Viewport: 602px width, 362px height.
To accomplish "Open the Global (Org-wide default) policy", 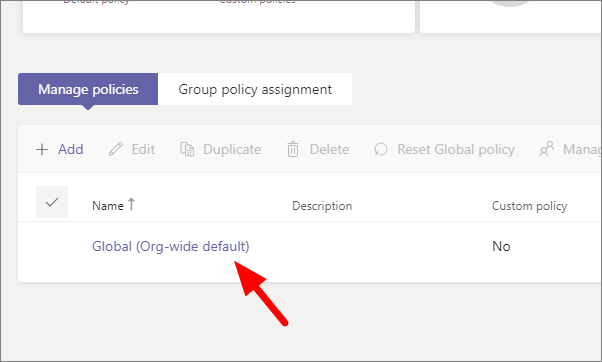I will [x=171, y=246].
